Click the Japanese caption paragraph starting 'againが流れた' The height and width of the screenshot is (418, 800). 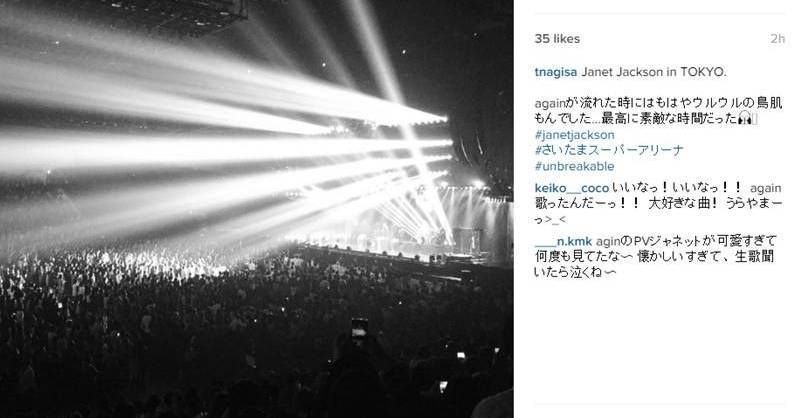[x=658, y=111]
